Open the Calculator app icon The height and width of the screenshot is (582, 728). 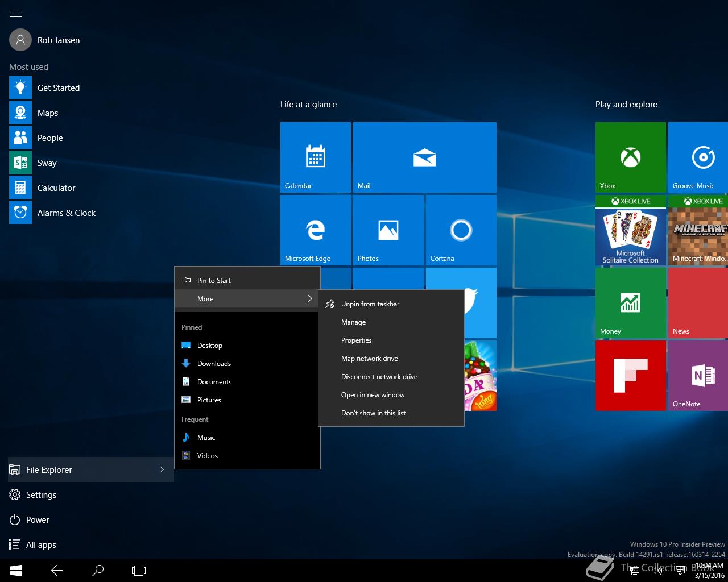20,188
